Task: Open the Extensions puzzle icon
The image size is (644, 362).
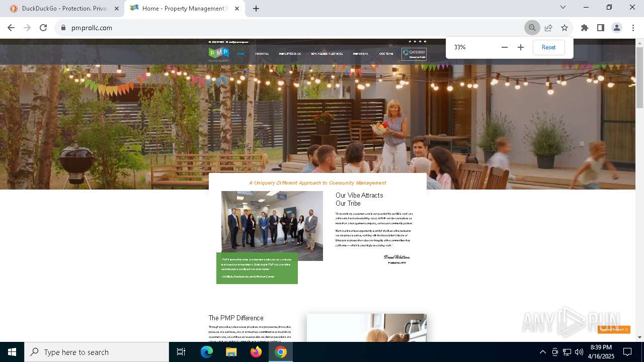Action: pos(585,28)
